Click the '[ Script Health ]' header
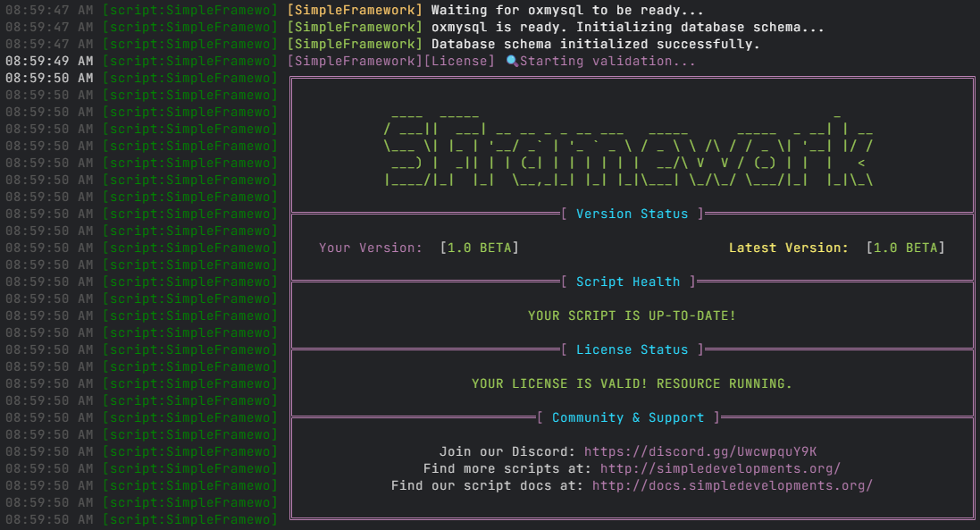 click(x=627, y=282)
